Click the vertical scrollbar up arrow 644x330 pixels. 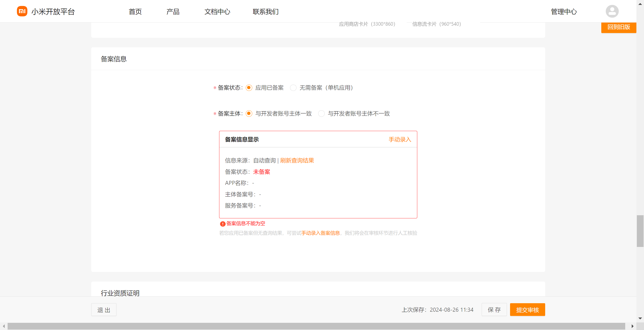(x=640, y=4)
